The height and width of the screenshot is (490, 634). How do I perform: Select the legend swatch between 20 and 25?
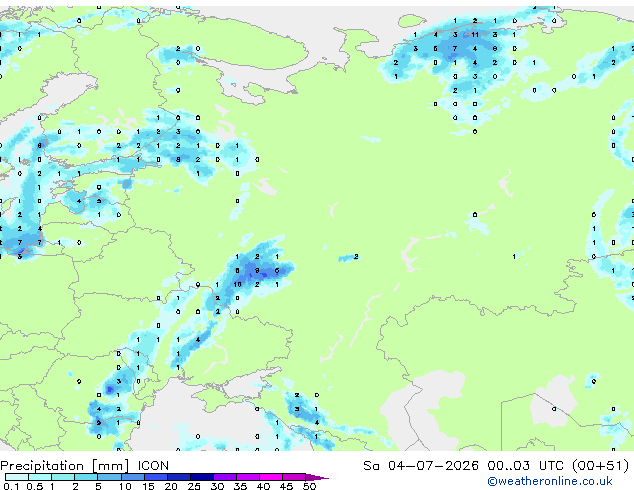pyautogui.click(x=179, y=477)
